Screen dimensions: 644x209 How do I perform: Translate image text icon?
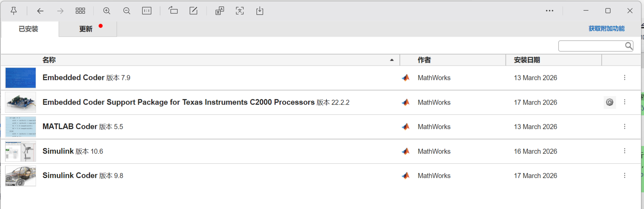point(219,11)
